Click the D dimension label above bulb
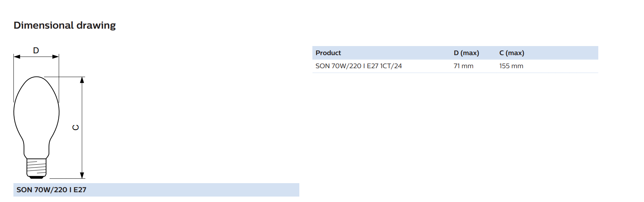 point(36,50)
